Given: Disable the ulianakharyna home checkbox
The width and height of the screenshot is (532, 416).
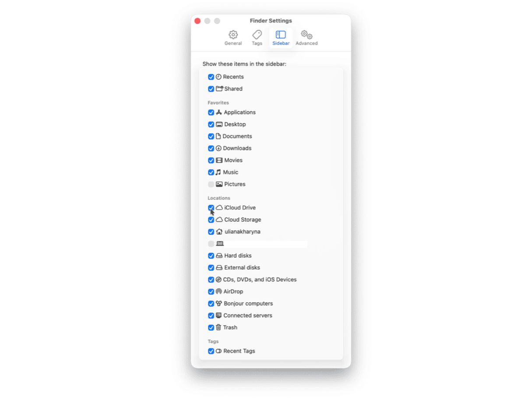Looking at the screenshot, I should [x=211, y=232].
